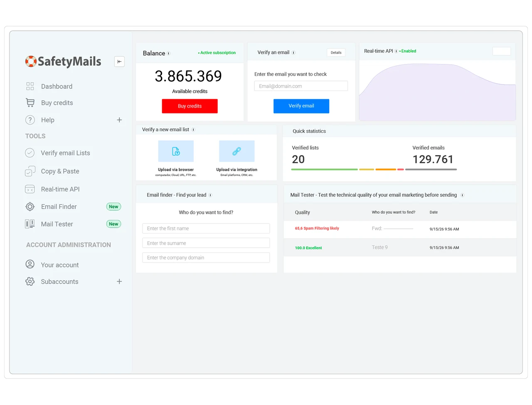Viewport: 532px width, 405px height.
Task: Click the Help question mark icon
Action: [x=30, y=120]
